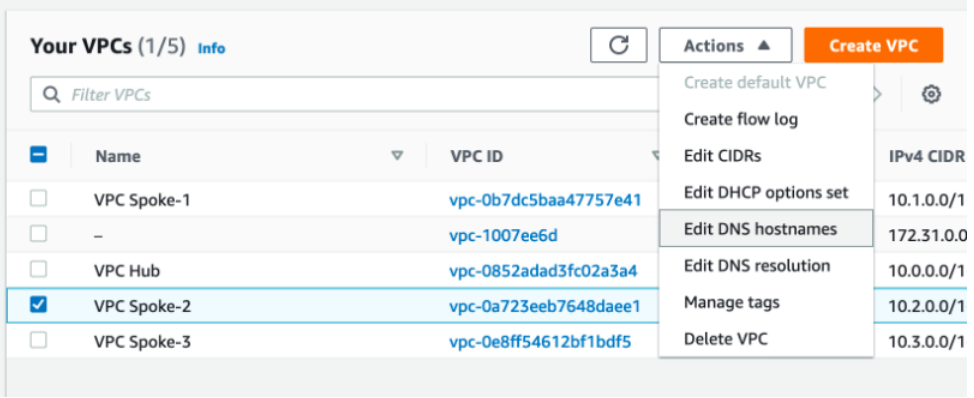Click the VPC Spoke-3 name cell
The image size is (974, 398).
click(x=142, y=341)
